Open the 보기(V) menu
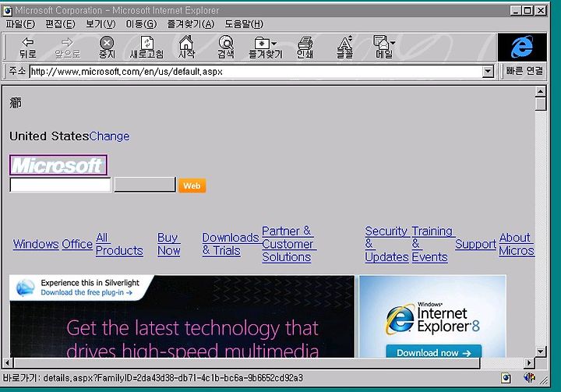The width and height of the screenshot is (561, 392). 101,24
